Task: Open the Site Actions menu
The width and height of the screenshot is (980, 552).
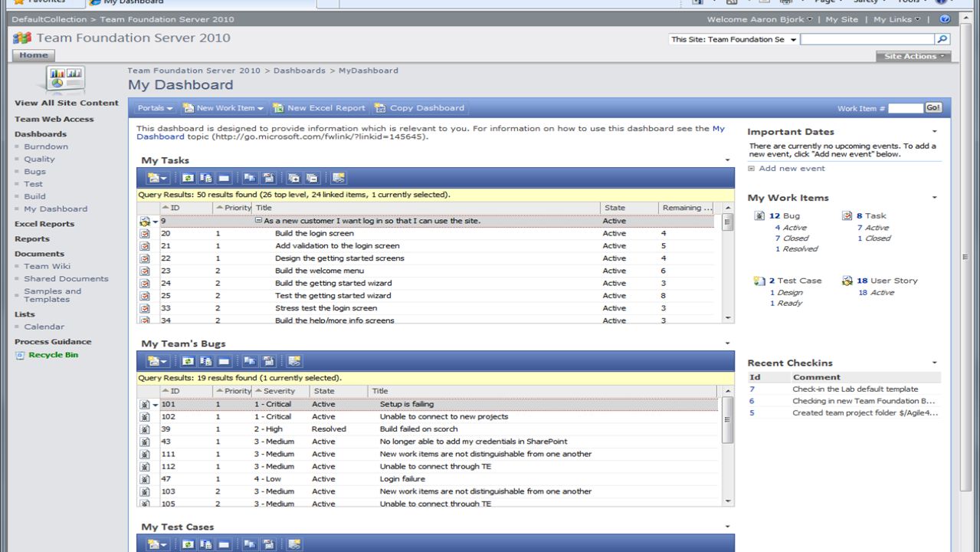Action: [913, 56]
